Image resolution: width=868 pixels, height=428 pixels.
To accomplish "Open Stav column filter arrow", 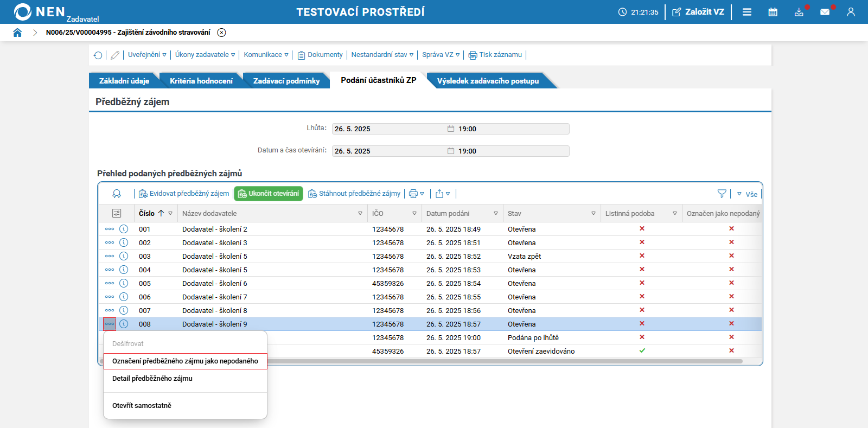I will tap(593, 214).
